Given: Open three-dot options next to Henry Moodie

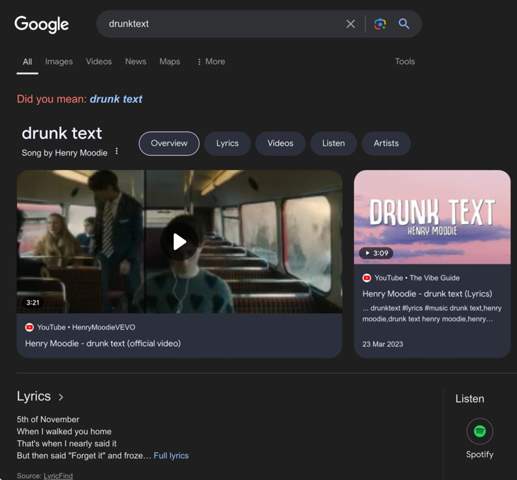Looking at the screenshot, I should coord(117,151).
